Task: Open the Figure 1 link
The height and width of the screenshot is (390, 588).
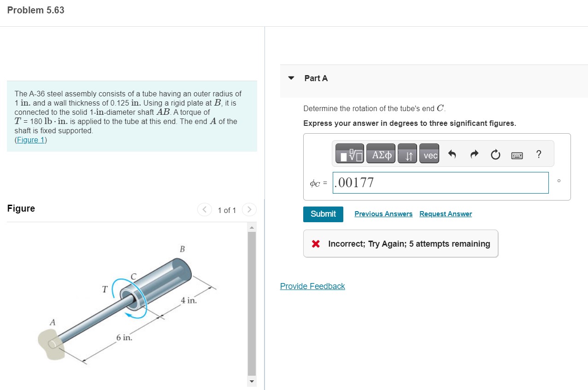Action: (x=30, y=140)
